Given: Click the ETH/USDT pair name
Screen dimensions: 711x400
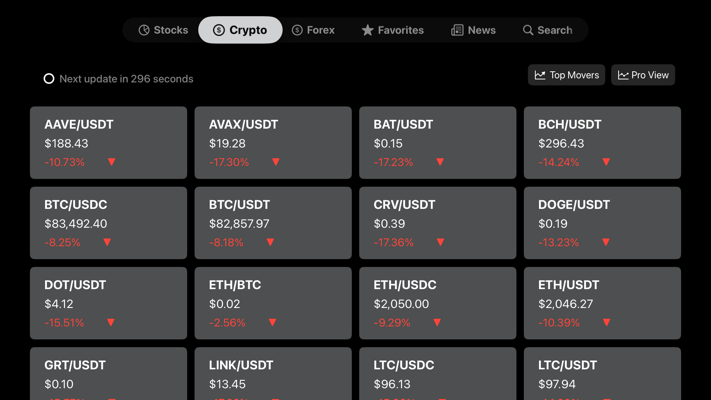Looking at the screenshot, I should point(569,285).
